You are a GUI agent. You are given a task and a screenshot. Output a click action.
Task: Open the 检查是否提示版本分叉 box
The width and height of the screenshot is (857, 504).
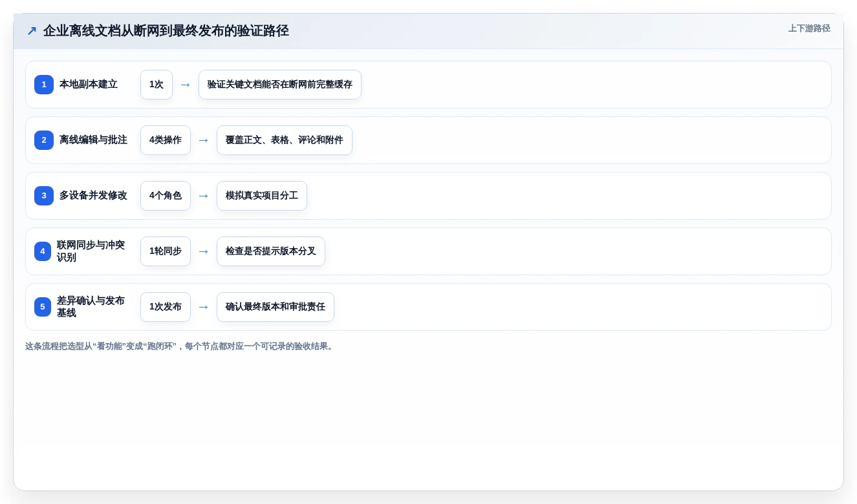tap(271, 251)
